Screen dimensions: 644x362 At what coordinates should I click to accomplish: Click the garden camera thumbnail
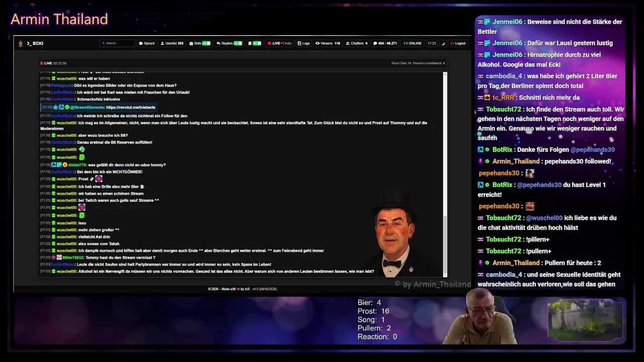[x=585, y=320]
